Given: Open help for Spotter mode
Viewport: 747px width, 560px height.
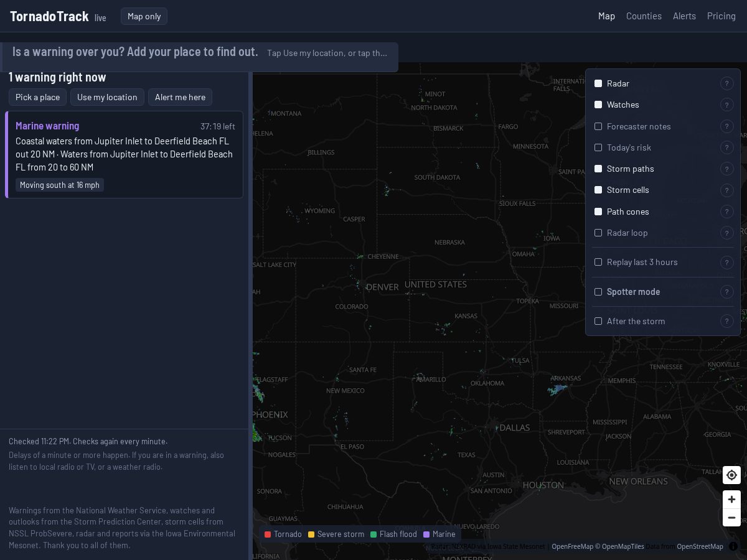Looking at the screenshot, I should [726, 292].
